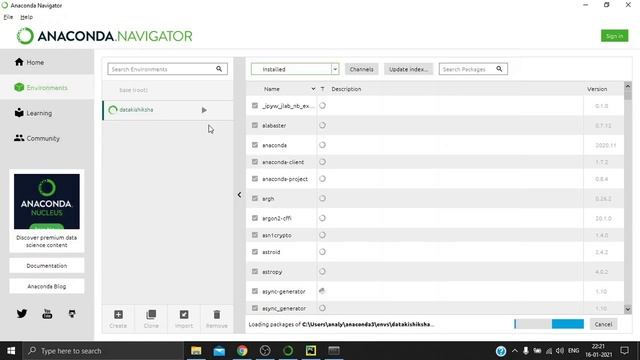This screenshot has height=360, width=640.
Task: Click the Search Environments field
Action: [x=168, y=69]
